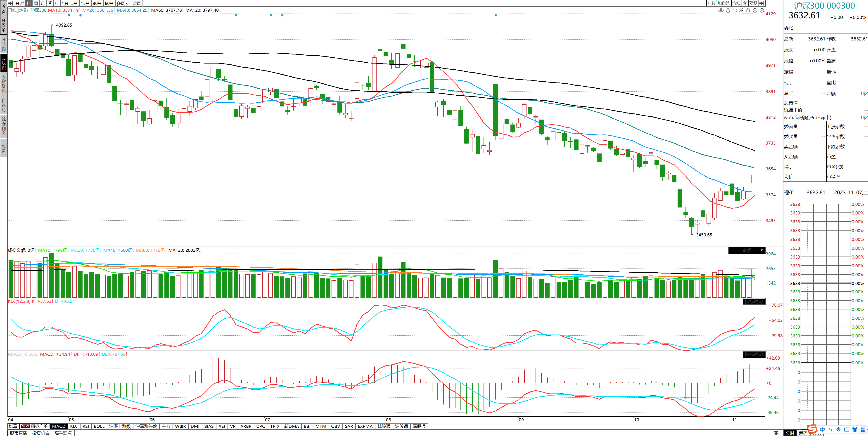Click the 指标说明 label in MACD panel
This screenshot has height=436, width=868.
tap(753, 355)
